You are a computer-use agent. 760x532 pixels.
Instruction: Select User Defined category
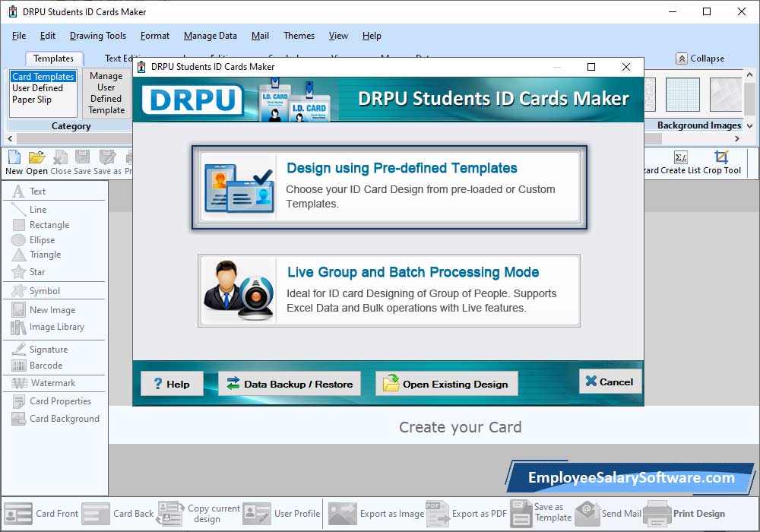point(38,88)
